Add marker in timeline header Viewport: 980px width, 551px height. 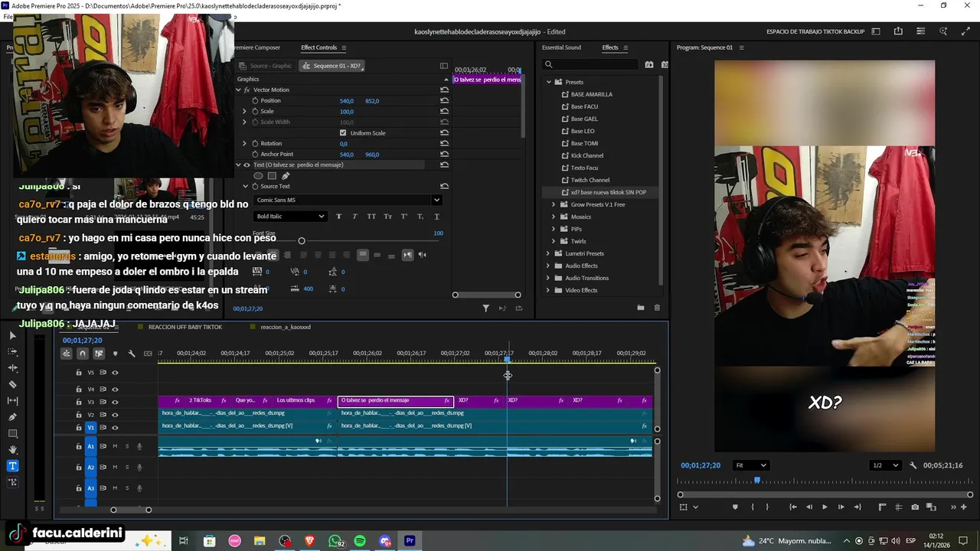point(115,354)
